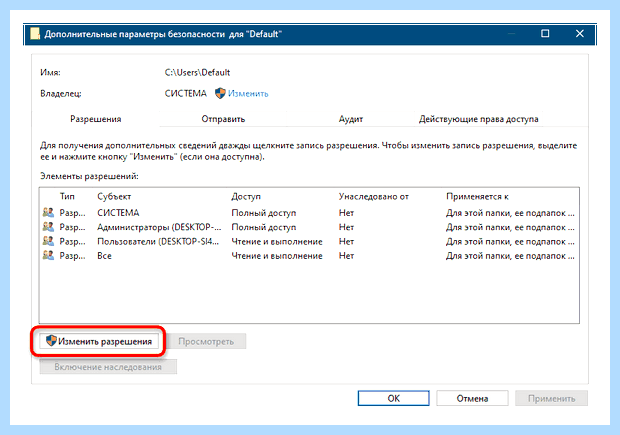Image resolution: width=620 pixels, height=435 pixels.
Task: Click Нет in the СИСТЕМА row
Action: [x=346, y=213]
